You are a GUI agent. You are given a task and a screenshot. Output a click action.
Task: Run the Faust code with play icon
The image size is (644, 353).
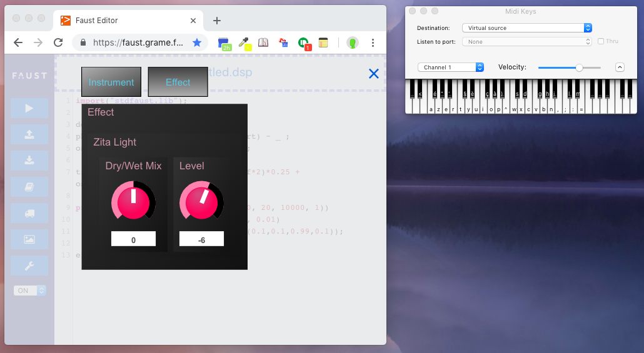tap(29, 108)
